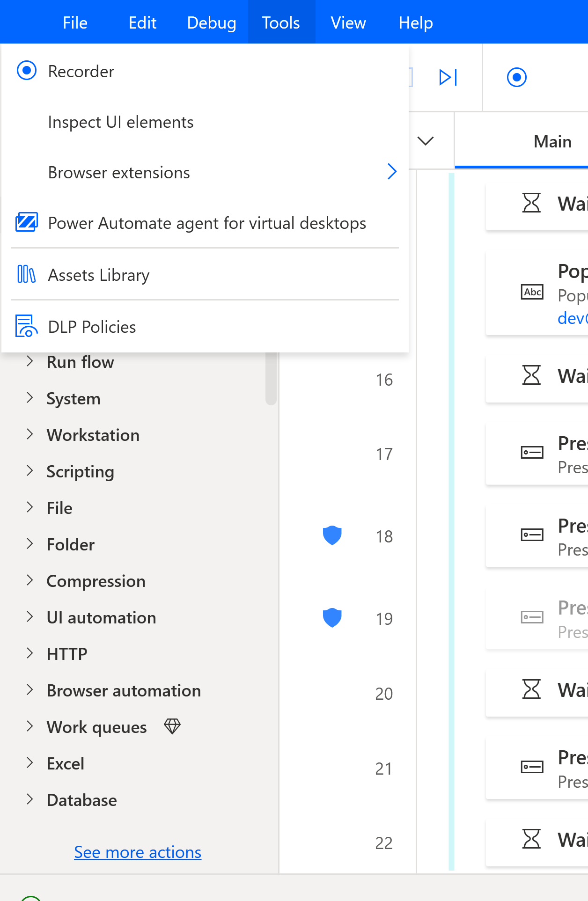
Task: Click the premium diamond icon beside Work queues
Action: point(172,726)
